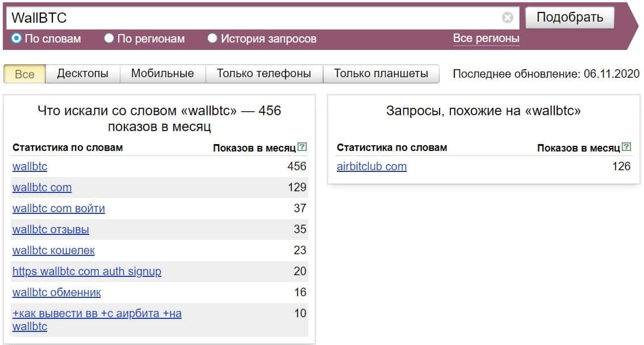Open the 'wallbtc com' query link
The width and height of the screenshot is (644, 345).
click(x=42, y=187)
